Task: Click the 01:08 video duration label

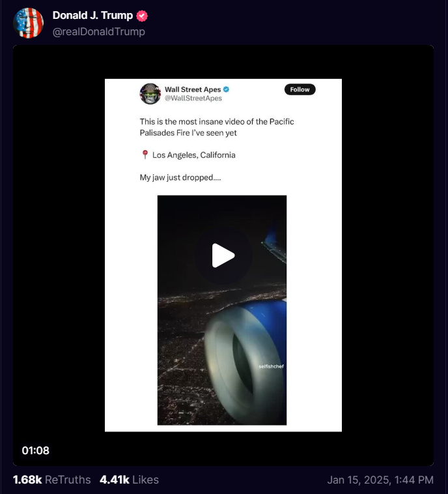Action: (36, 450)
